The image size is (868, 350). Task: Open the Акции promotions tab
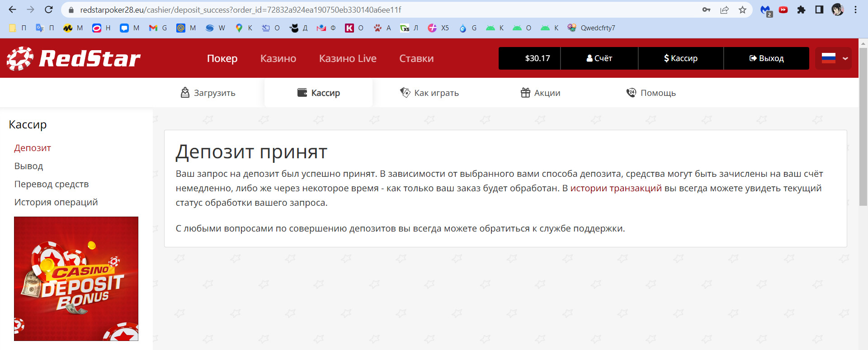(x=540, y=93)
